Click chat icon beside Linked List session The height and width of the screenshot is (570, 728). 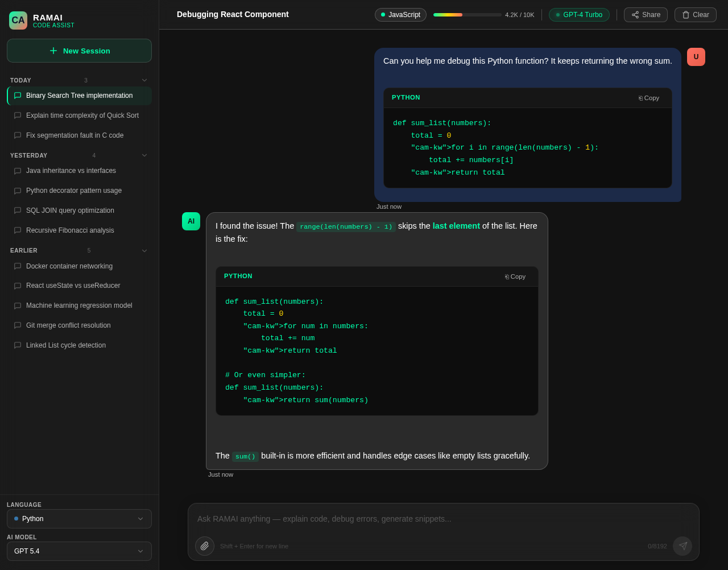click(18, 345)
